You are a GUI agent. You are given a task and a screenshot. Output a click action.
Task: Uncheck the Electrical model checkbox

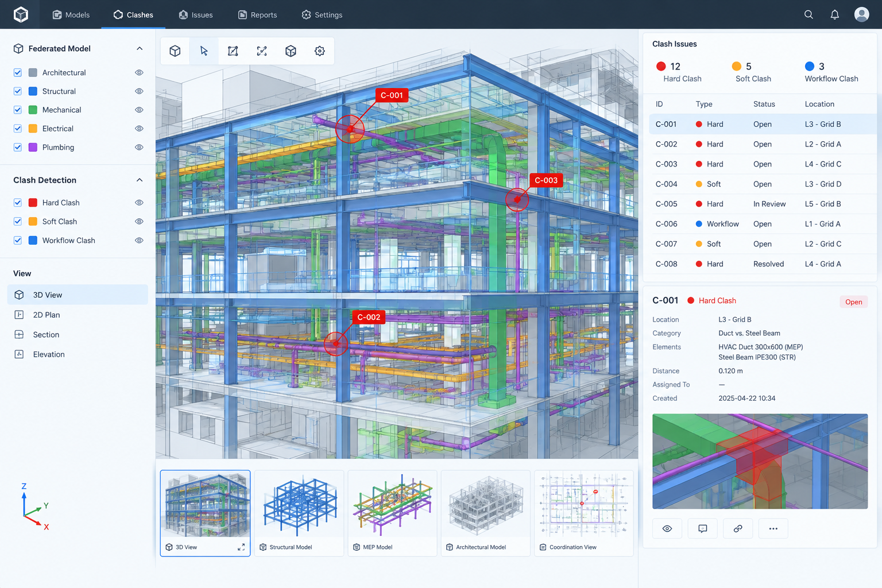pos(18,129)
